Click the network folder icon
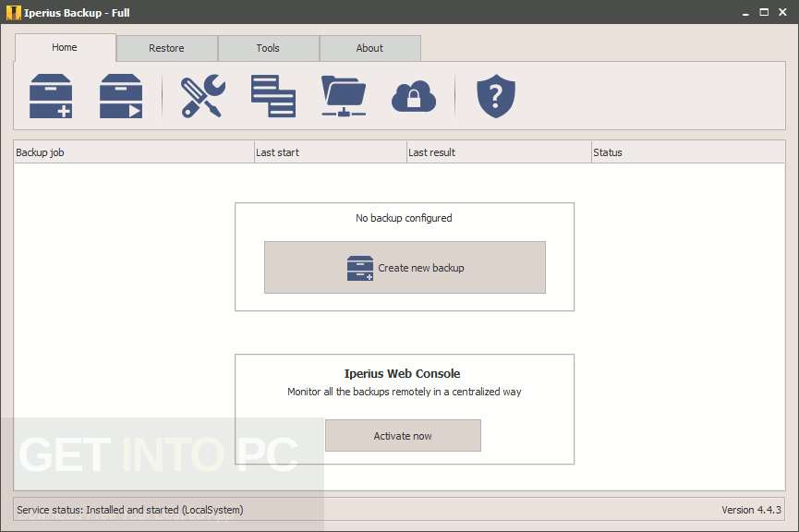 tap(344, 96)
